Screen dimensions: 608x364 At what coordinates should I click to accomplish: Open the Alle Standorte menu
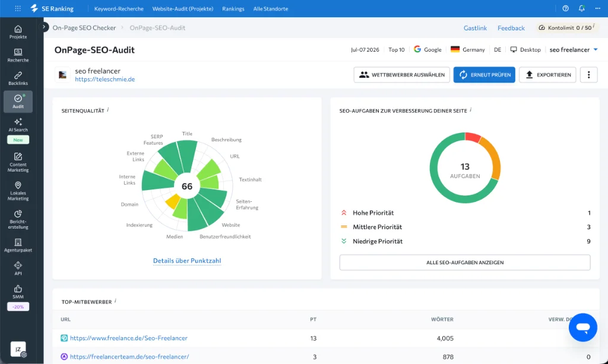(x=271, y=8)
